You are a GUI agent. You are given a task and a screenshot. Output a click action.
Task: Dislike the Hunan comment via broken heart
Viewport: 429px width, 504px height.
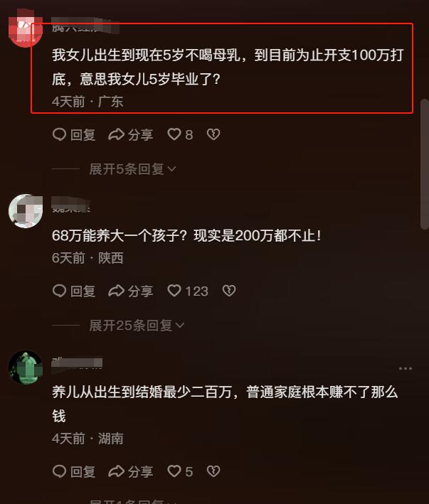213,471
